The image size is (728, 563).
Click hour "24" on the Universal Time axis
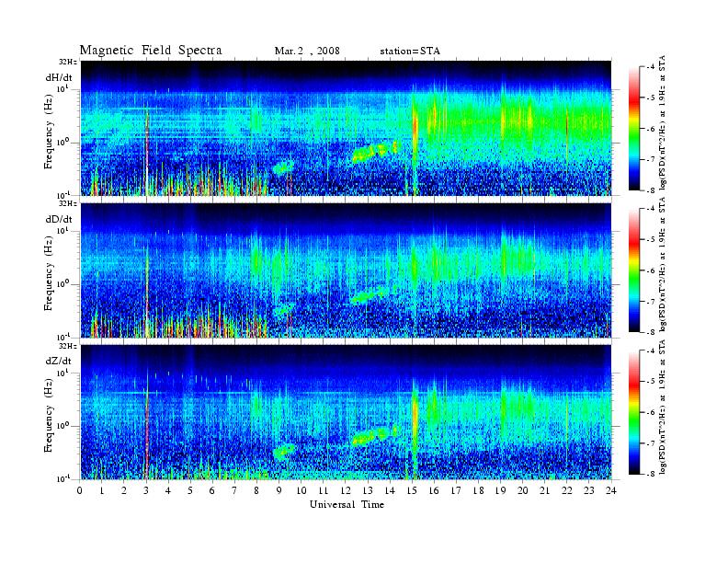tap(611, 490)
